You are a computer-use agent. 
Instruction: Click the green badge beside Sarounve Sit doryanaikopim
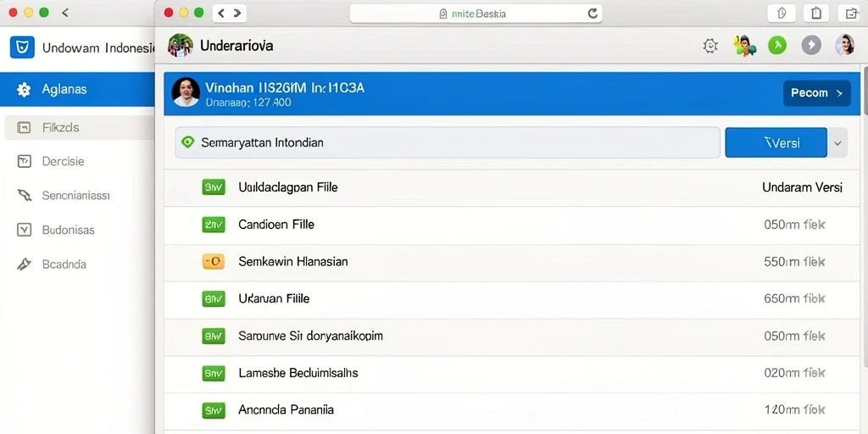tap(214, 336)
